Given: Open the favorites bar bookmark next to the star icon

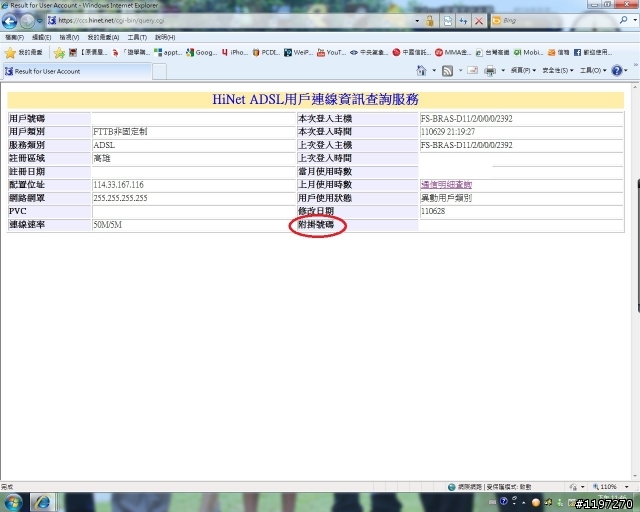Looking at the screenshot, I should (x=88, y=52).
